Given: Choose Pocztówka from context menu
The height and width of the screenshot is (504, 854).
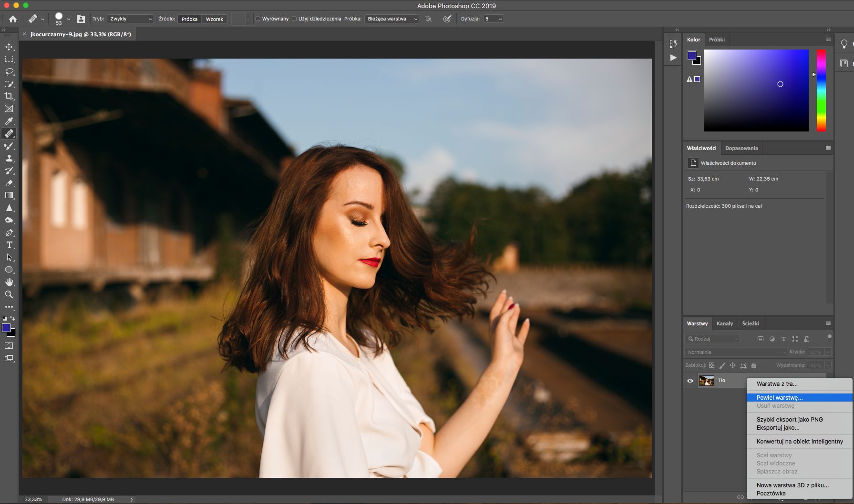Looking at the screenshot, I should pos(800,494).
